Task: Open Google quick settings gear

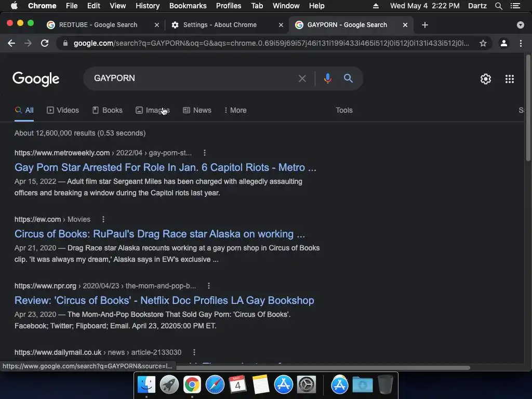Action: 486,79
